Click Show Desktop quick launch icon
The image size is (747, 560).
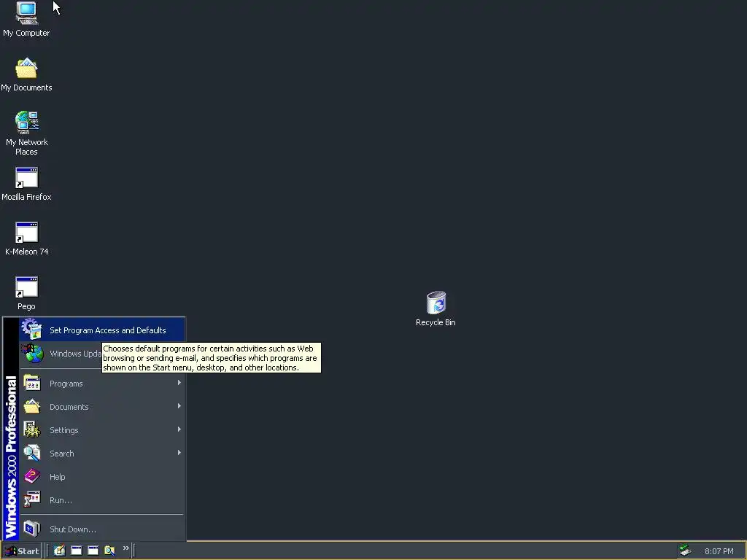tap(59, 551)
